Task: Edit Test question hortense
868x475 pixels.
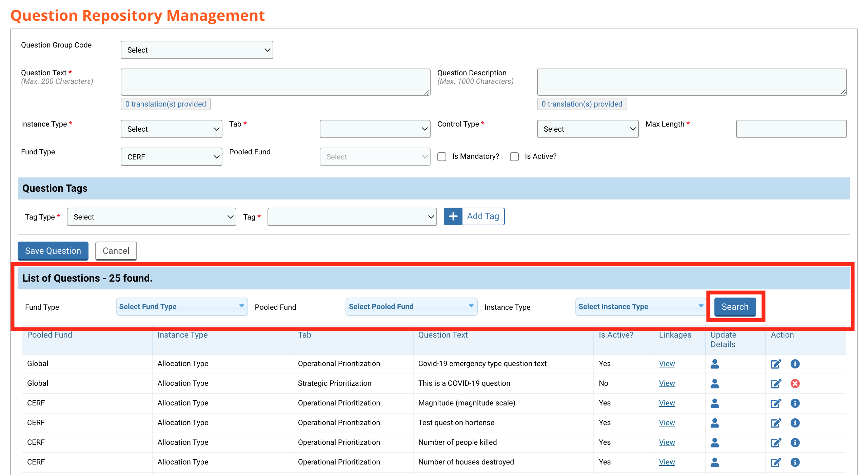Action: pyautogui.click(x=776, y=423)
